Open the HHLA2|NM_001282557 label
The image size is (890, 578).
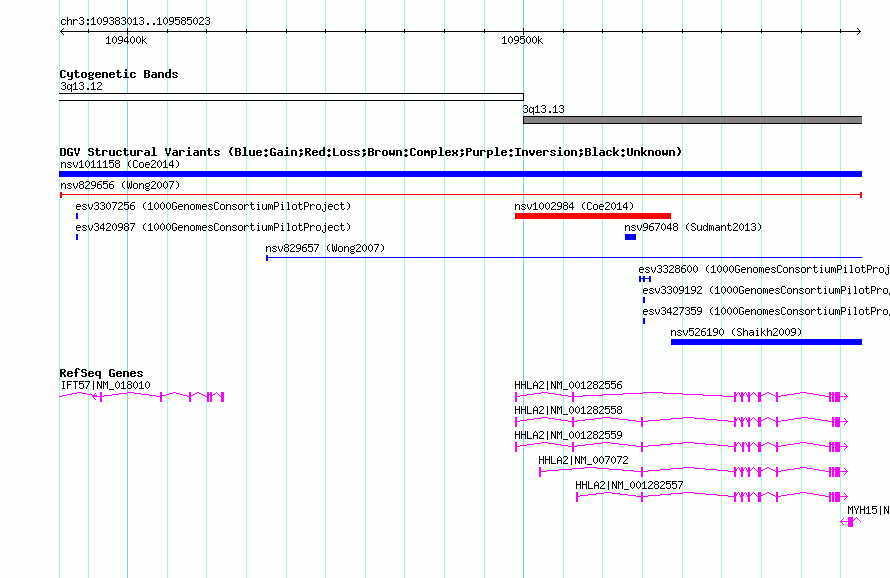pos(629,485)
